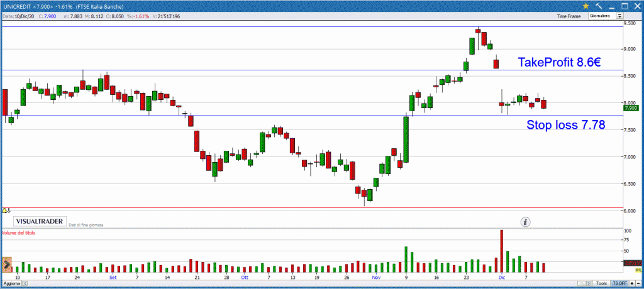Zoom out with the minus button

pos(638,284)
